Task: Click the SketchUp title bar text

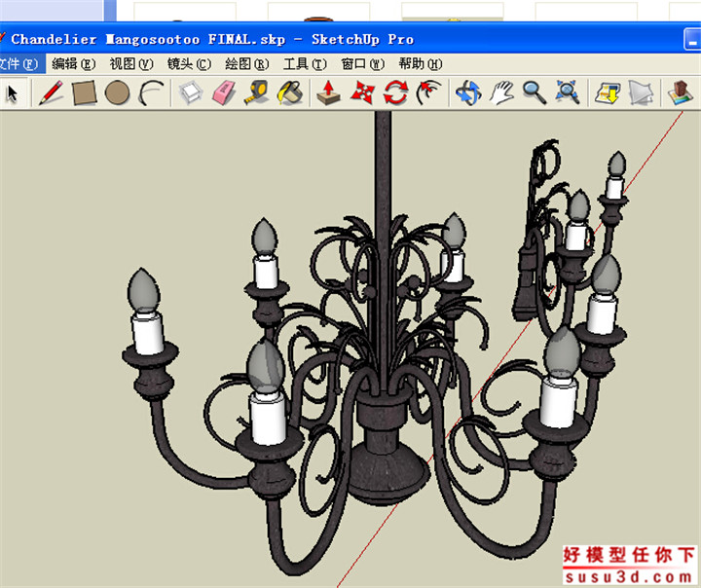Action: 212,39
